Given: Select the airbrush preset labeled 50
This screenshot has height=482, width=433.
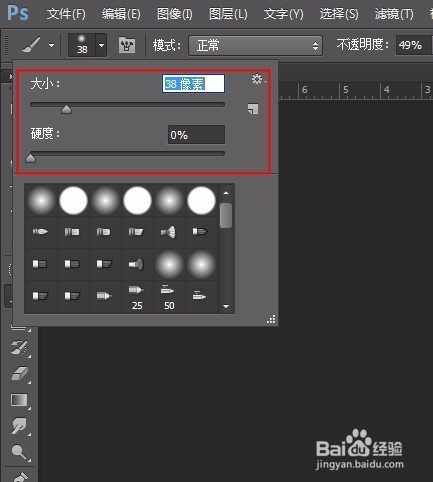Looking at the screenshot, I should (169, 297).
